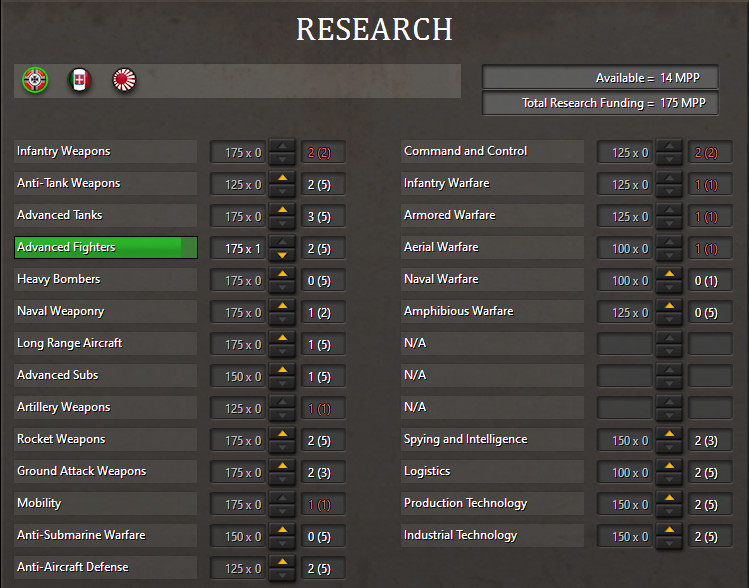Viewport: 749px width, 588px height.
Task: Increase Production Technology research investment
Action: pyautogui.click(x=669, y=498)
